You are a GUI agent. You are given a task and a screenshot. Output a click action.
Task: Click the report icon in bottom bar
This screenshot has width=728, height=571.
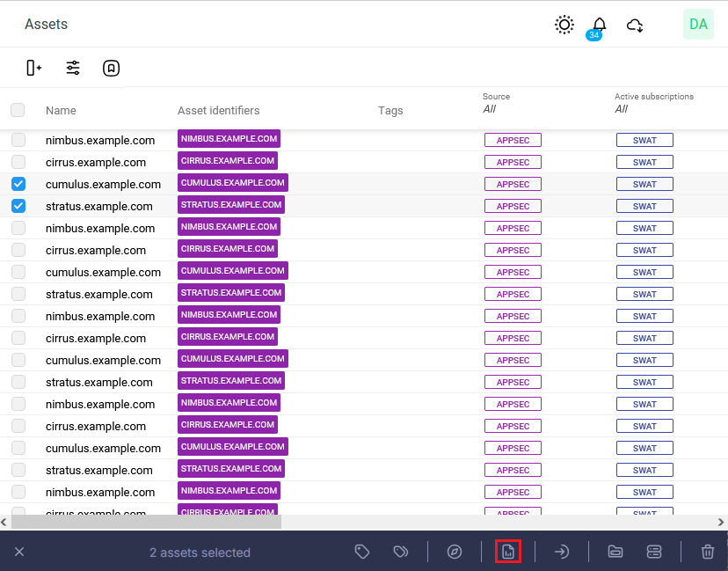click(508, 552)
